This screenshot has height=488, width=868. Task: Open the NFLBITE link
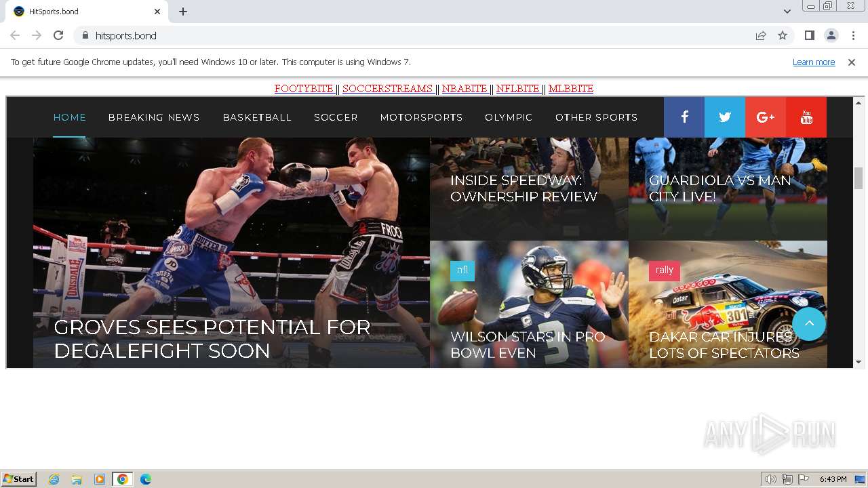point(518,89)
